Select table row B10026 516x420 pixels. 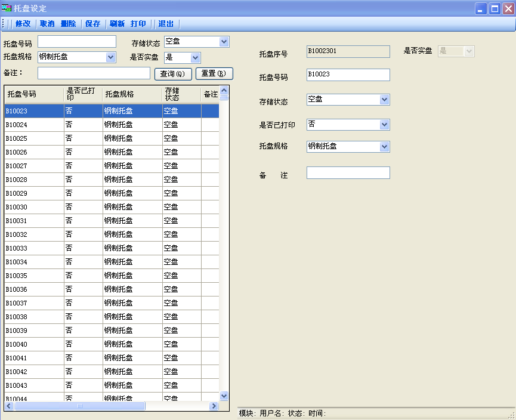tap(112, 152)
